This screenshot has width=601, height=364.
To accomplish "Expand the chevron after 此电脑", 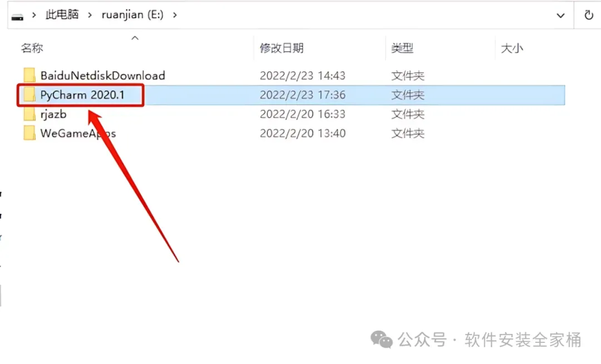I will 90,15.
